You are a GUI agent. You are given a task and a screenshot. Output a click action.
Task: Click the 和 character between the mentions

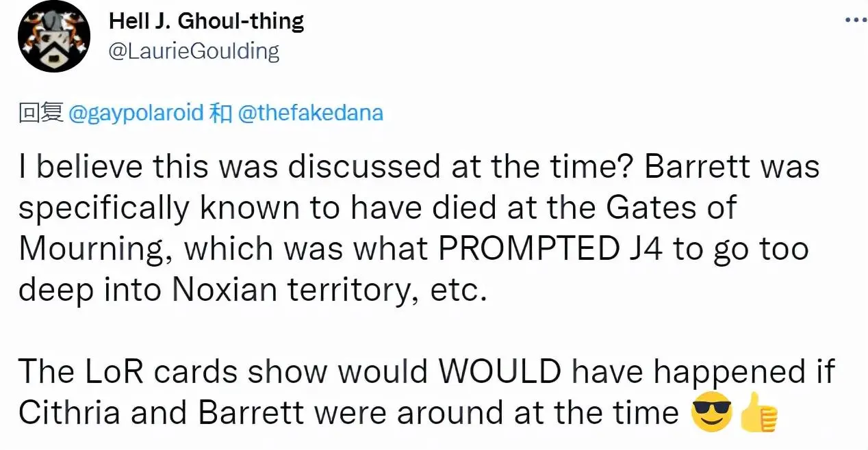click(x=220, y=112)
